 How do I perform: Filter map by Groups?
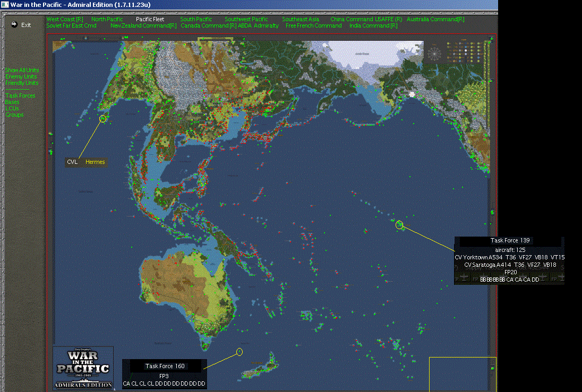click(x=14, y=115)
